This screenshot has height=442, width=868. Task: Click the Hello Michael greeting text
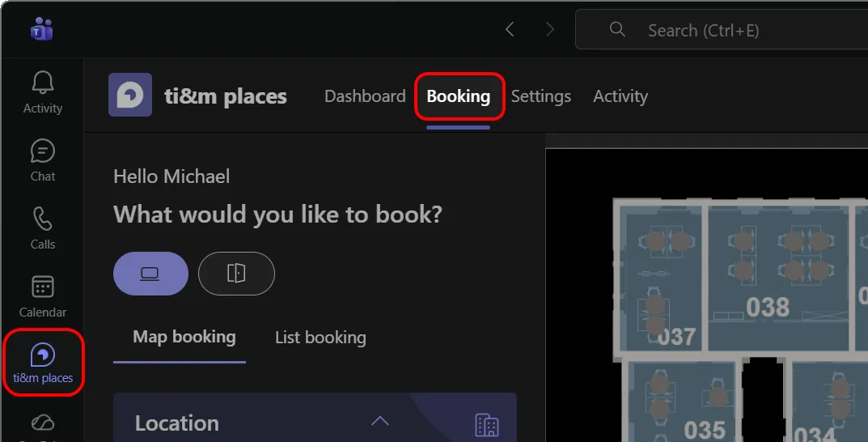point(171,176)
